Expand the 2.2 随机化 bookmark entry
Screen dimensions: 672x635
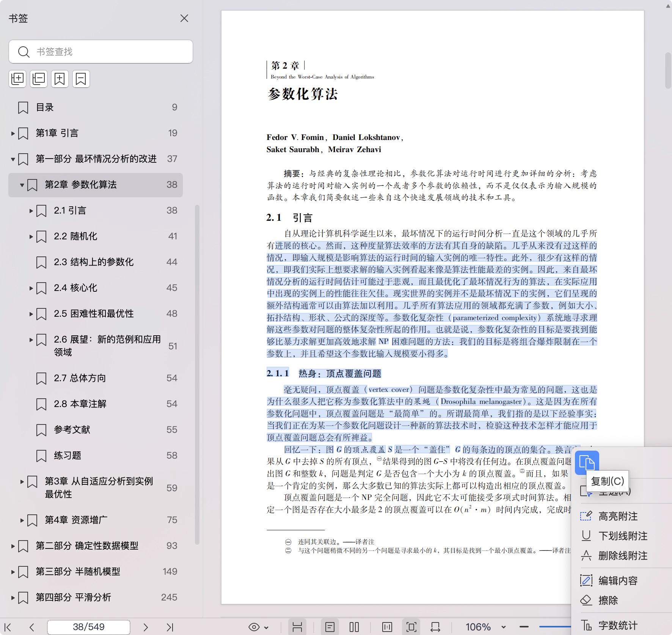[x=31, y=236]
